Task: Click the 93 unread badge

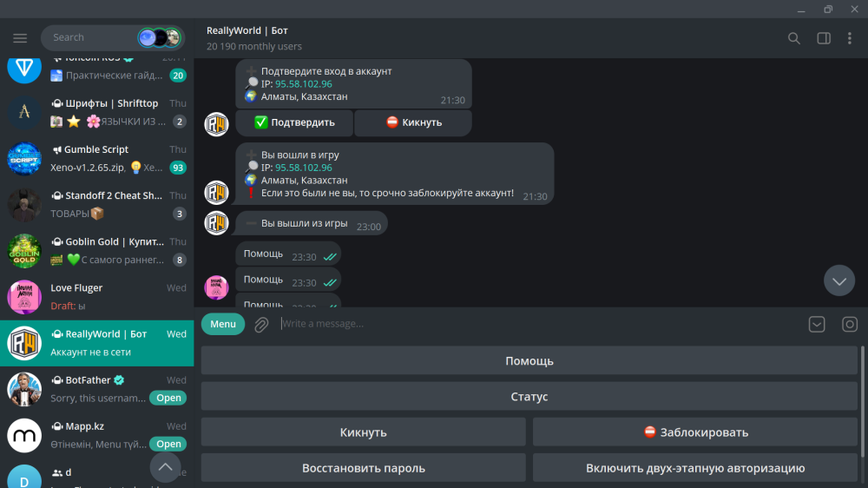Action: (x=178, y=168)
